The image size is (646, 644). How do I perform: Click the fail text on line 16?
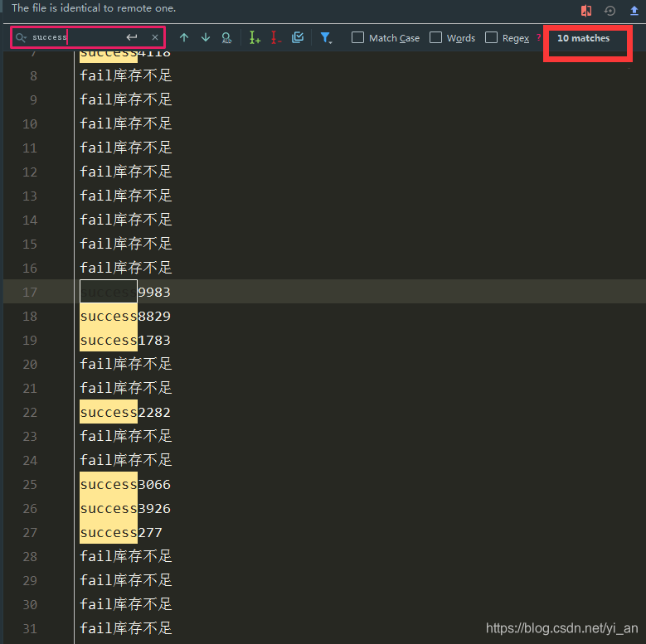coord(126,268)
